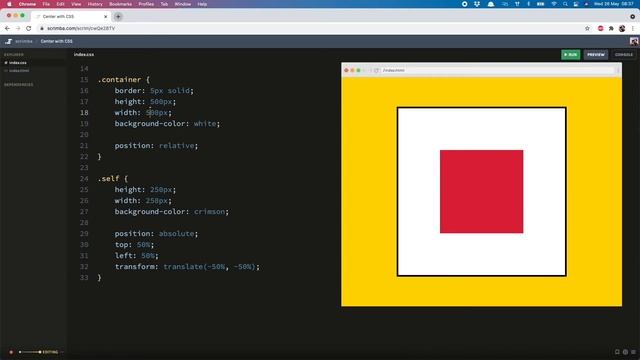
Task: Select the Center with CSS browser tab
Action: 70,16
